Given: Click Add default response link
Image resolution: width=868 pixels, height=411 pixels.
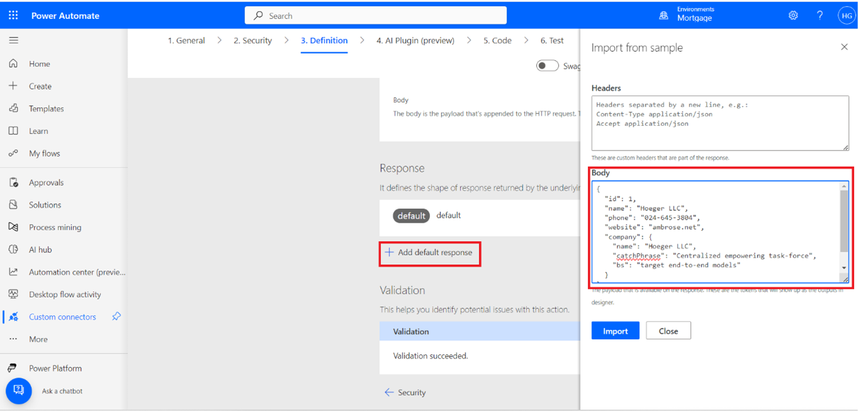Looking at the screenshot, I should 429,252.
